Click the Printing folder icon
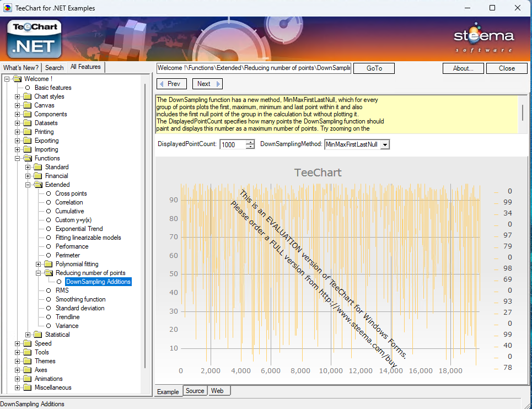Image resolution: width=532 pixels, height=409 pixels. click(x=28, y=132)
